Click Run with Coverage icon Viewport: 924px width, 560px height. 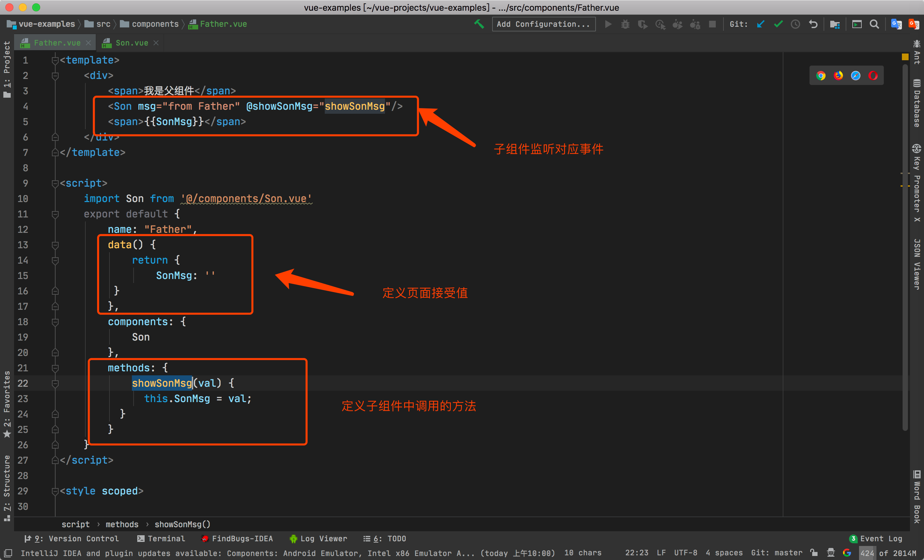643,24
